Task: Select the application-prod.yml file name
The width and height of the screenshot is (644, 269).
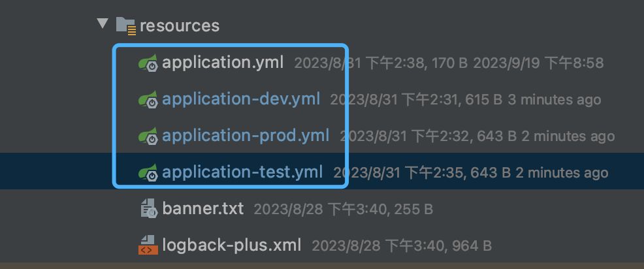Action: point(245,136)
